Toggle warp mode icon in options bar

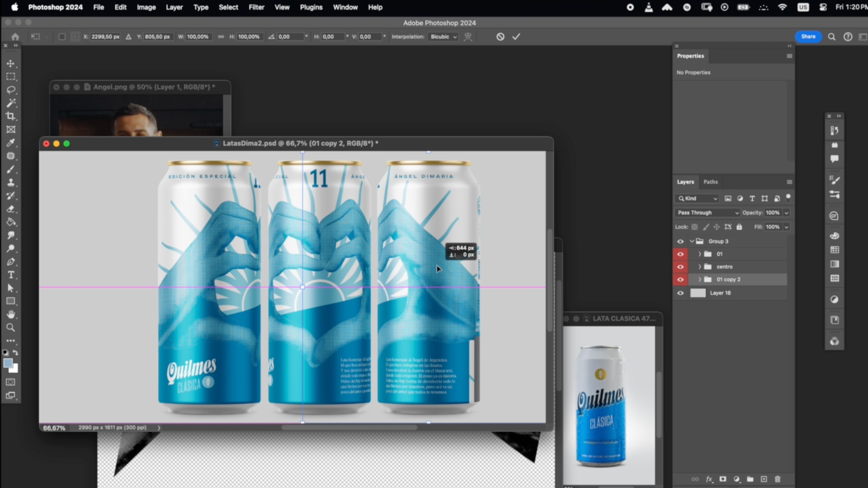coord(468,37)
